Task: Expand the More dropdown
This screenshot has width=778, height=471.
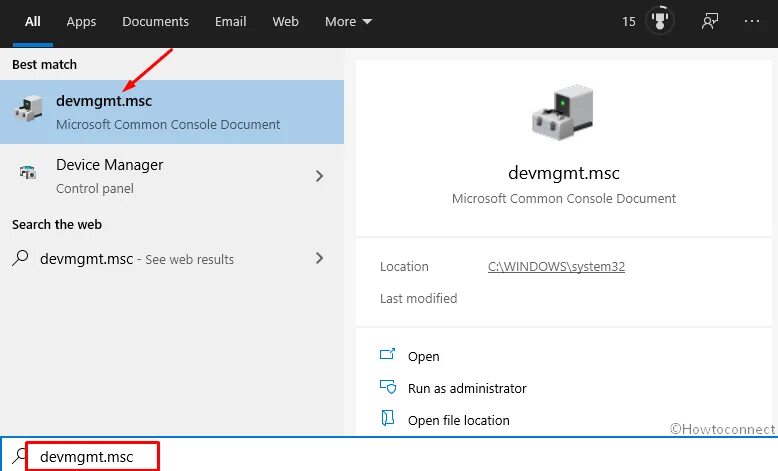Action: pyautogui.click(x=348, y=22)
